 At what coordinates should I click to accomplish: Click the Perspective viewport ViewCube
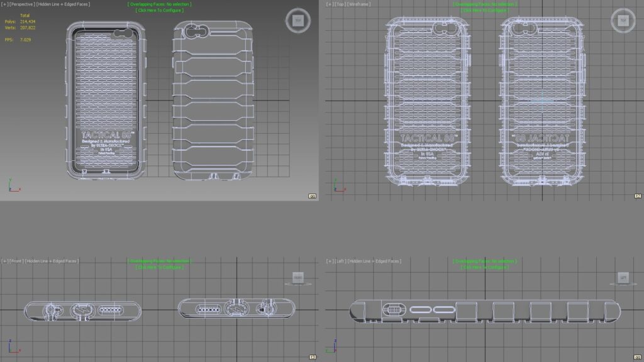point(297,20)
